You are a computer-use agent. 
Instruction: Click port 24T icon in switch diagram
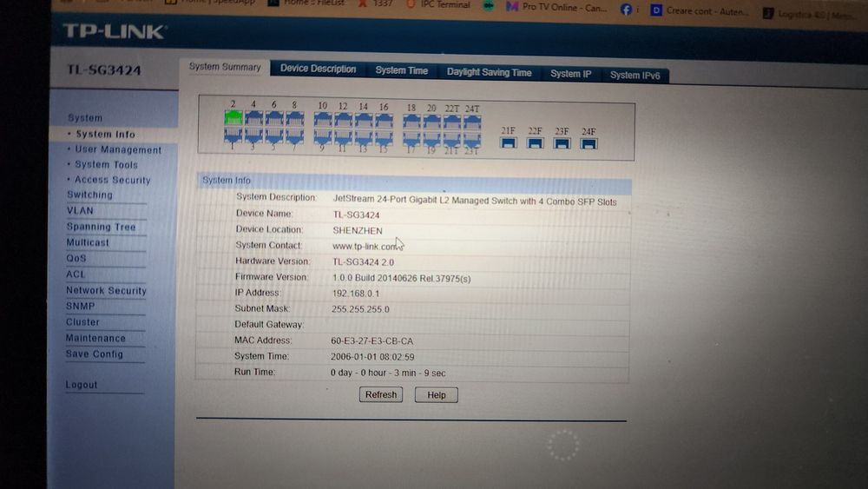[x=472, y=123]
